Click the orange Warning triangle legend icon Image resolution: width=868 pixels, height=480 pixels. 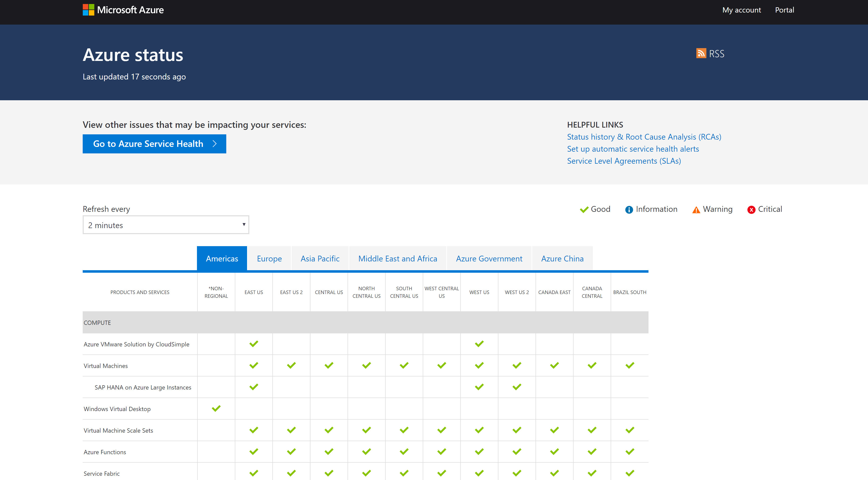tap(696, 210)
